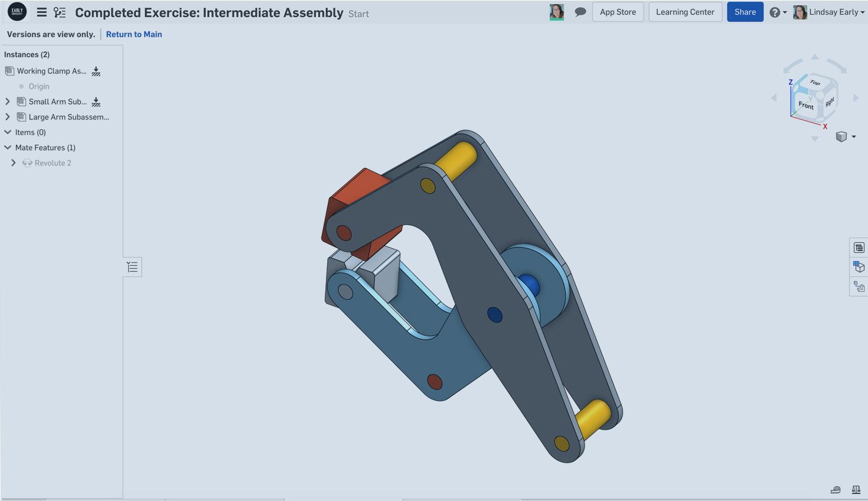Open the App Store
This screenshot has width=868, height=501.
pos(618,12)
